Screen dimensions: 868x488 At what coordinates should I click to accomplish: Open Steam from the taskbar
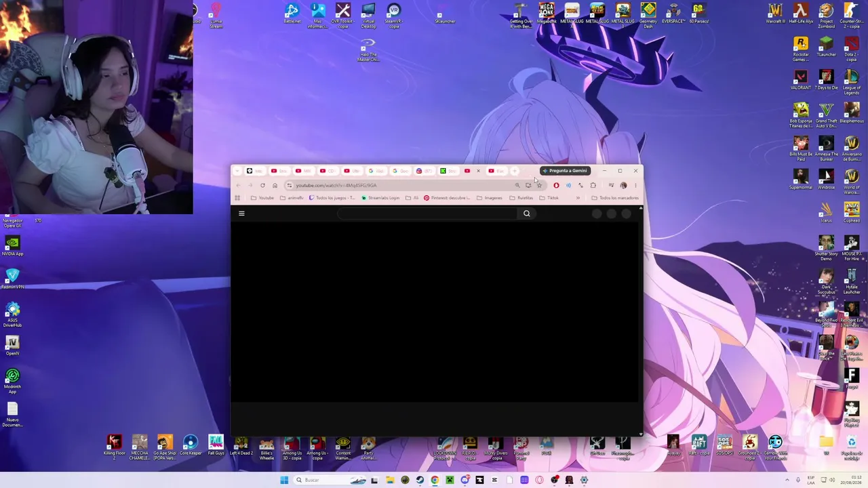pyautogui.click(x=420, y=480)
